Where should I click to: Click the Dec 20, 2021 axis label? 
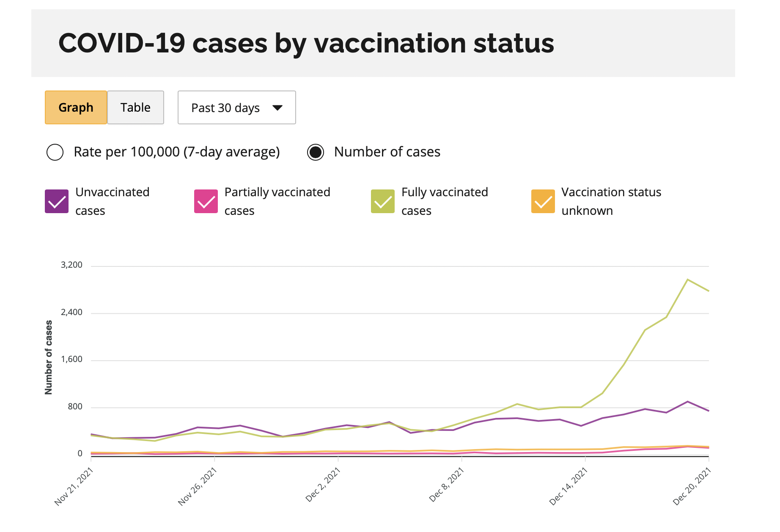pos(692,486)
